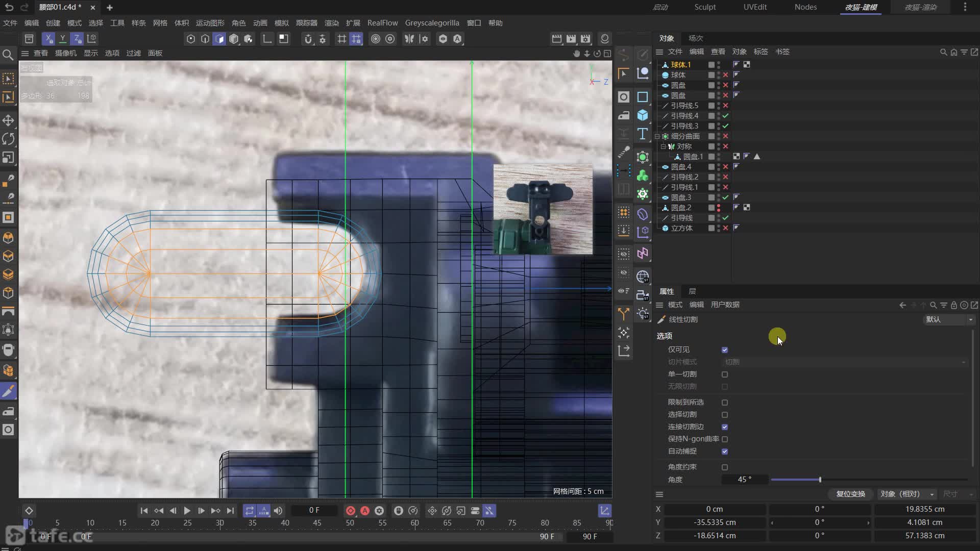Add a new document tab
Viewport: 980px width, 551px height.
coord(110,8)
